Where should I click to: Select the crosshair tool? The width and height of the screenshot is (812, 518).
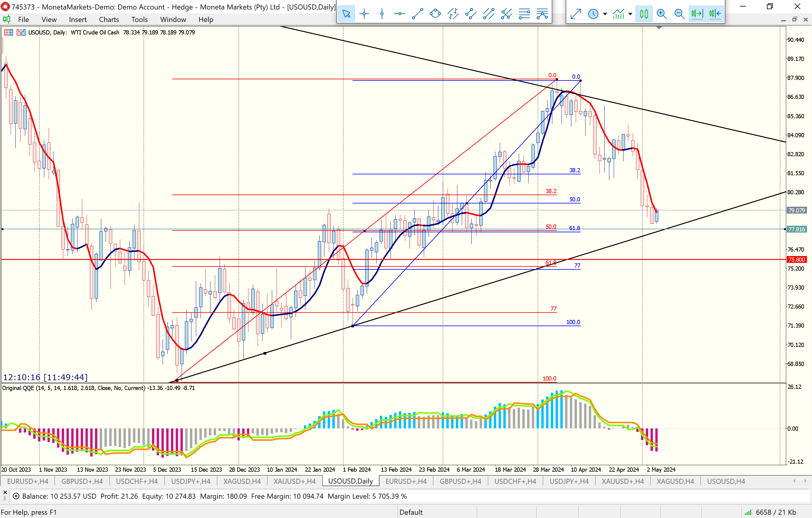[364, 14]
